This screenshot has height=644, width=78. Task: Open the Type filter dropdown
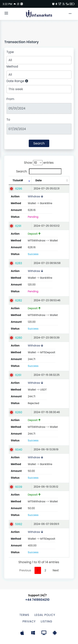pos(39,60)
